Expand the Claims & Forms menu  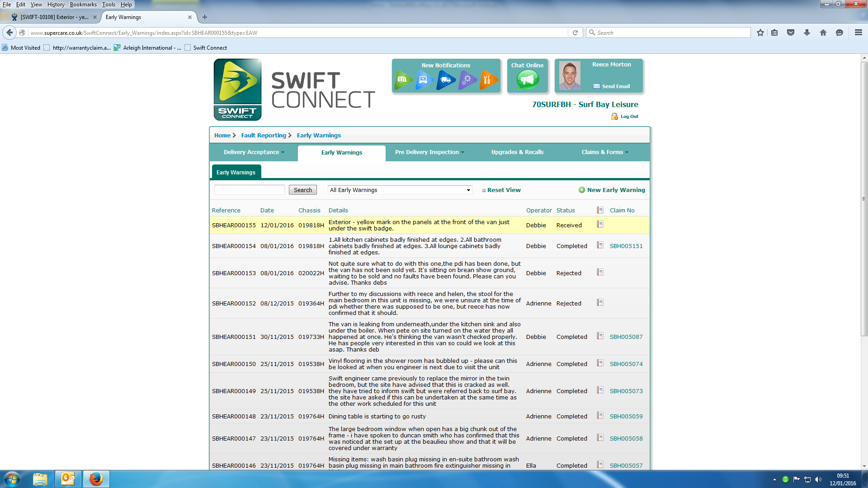coord(604,152)
